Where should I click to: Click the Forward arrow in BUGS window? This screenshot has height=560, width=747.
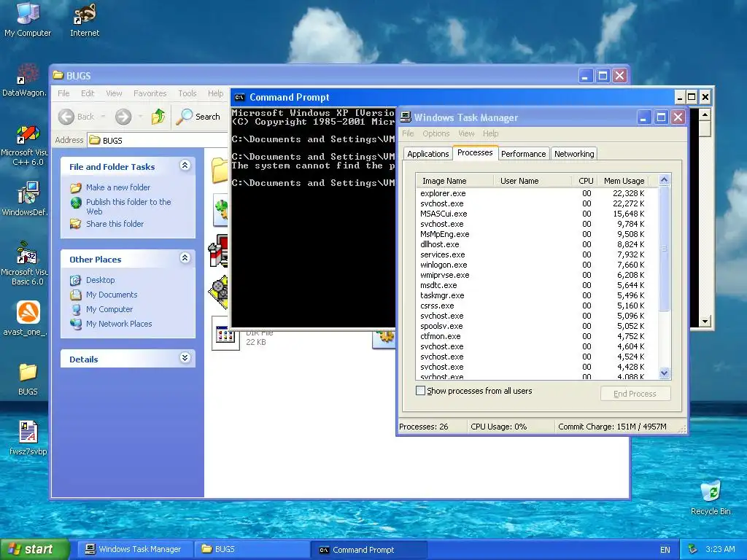coord(123,117)
